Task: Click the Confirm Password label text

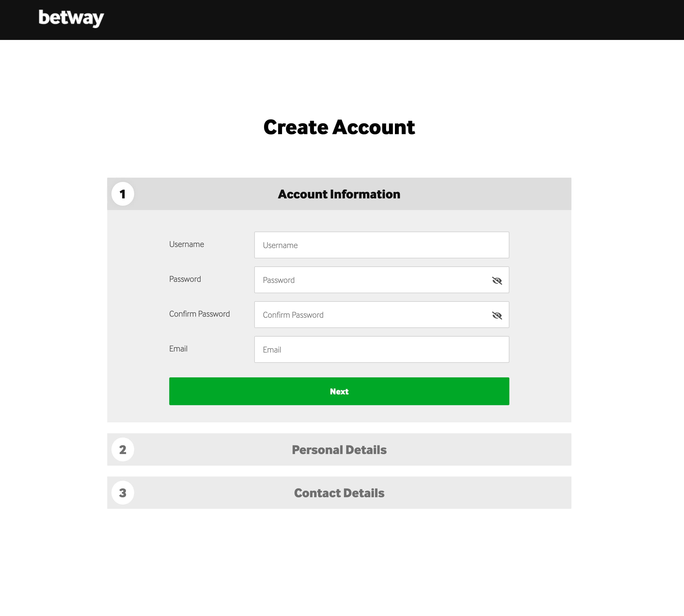Action: (199, 314)
